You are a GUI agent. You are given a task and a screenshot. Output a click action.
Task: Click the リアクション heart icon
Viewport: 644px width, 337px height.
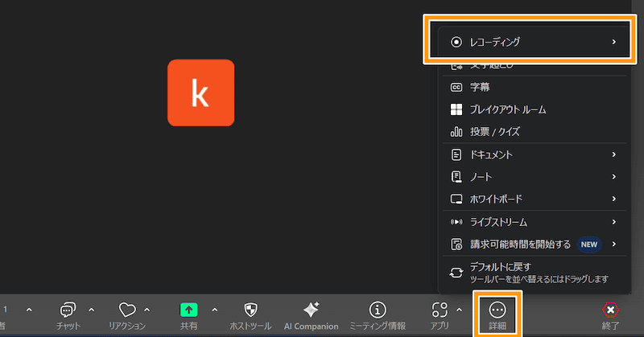pyautogui.click(x=126, y=310)
